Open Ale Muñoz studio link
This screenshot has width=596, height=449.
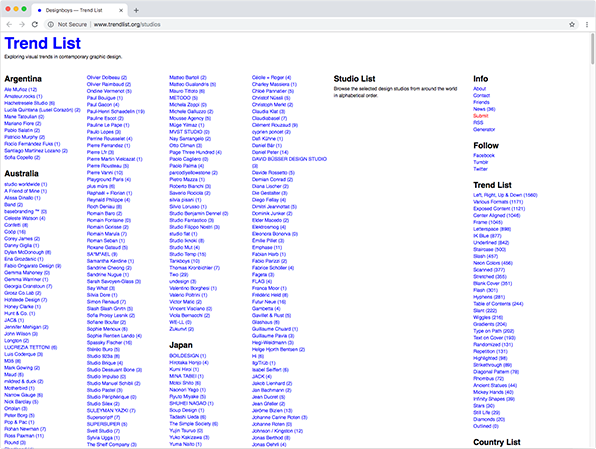click(x=21, y=89)
